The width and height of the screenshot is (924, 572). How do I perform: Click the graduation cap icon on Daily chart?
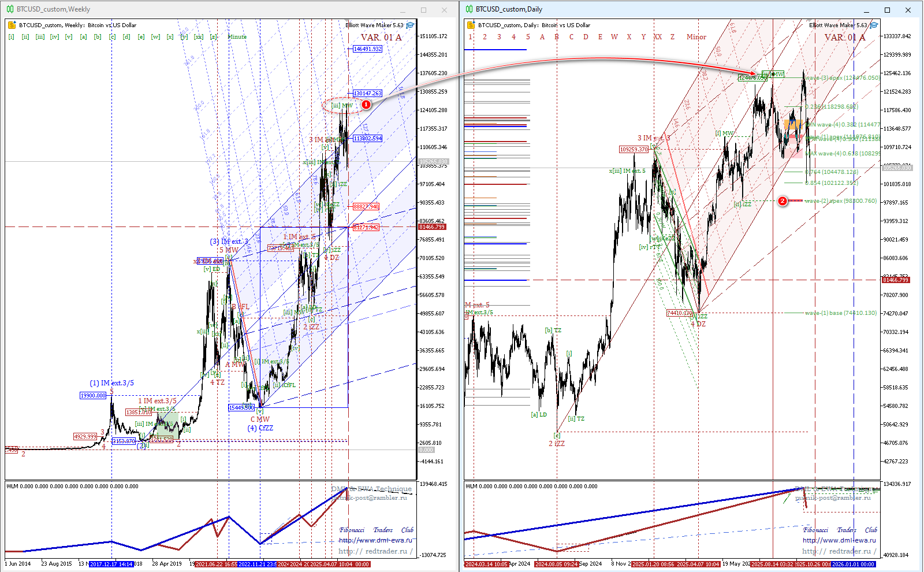coord(874,25)
